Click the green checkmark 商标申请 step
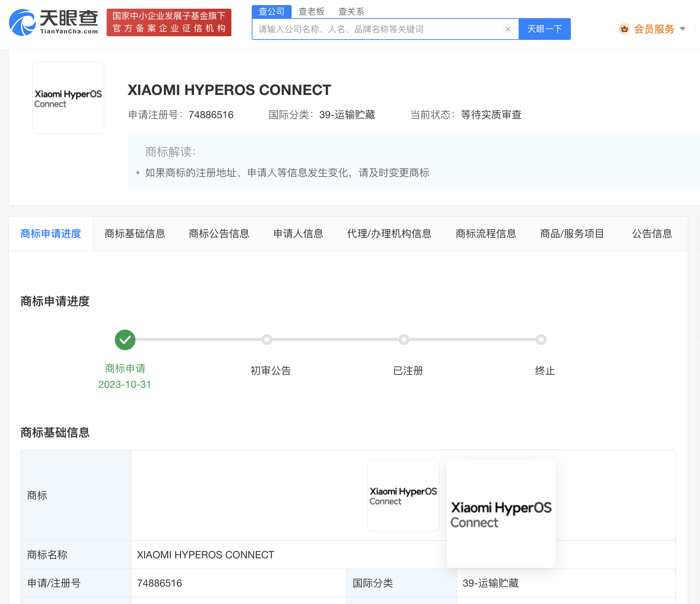Viewport: 700px width, 604px height. click(125, 340)
